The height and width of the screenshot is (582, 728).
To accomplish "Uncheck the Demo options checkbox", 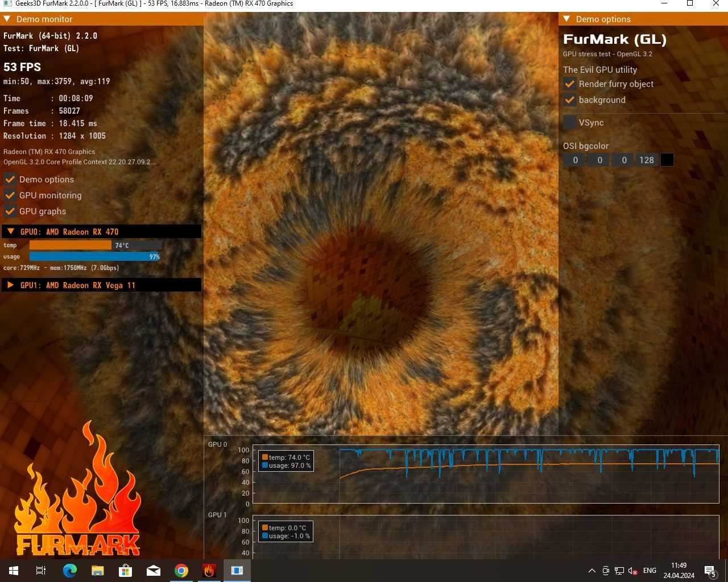I will click(x=10, y=179).
